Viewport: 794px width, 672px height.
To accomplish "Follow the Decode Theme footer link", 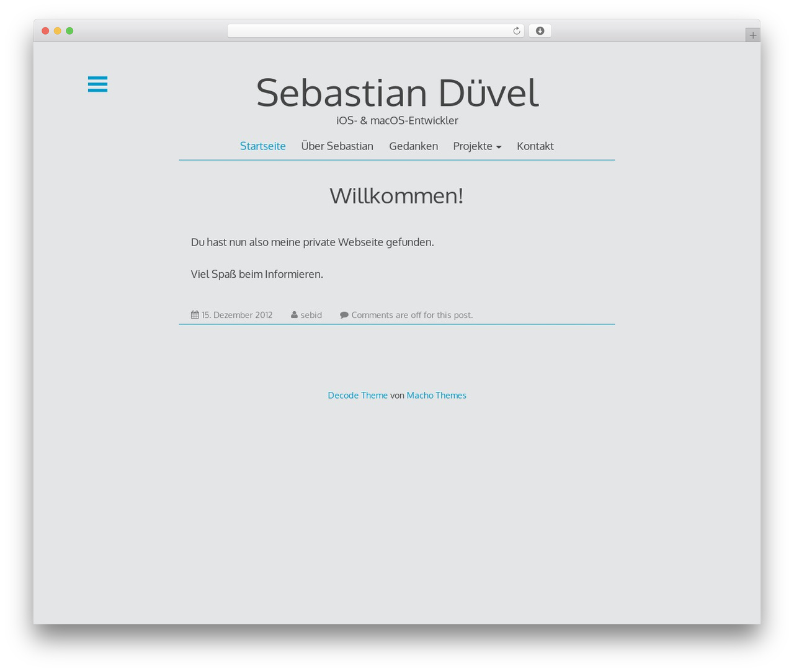I will [358, 396].
